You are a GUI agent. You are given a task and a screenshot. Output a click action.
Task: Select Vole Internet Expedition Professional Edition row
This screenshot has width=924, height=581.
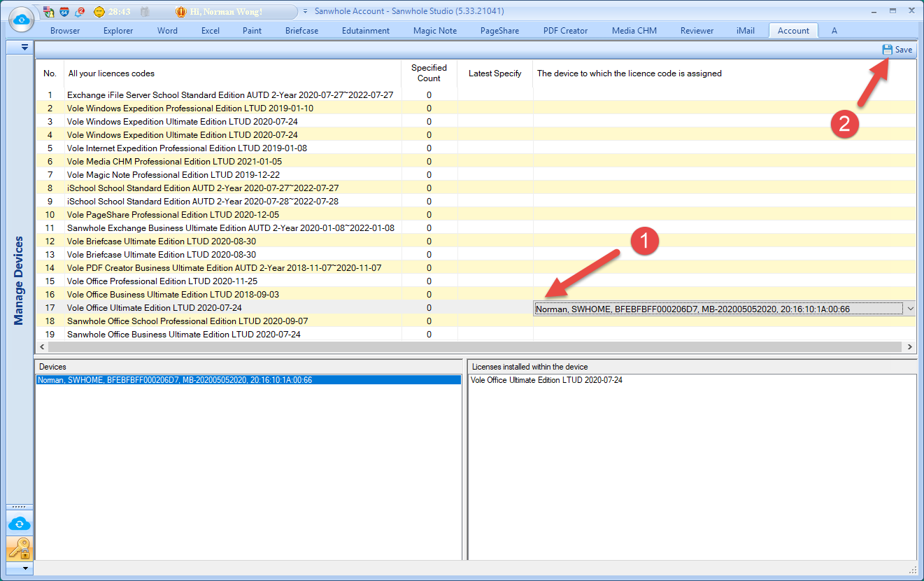pos(476,148)
